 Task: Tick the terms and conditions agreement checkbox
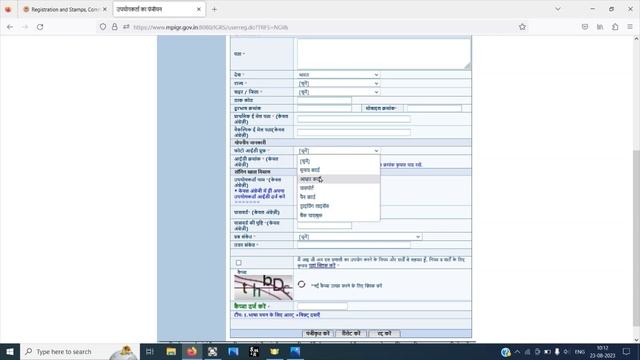tap(238, 262)
